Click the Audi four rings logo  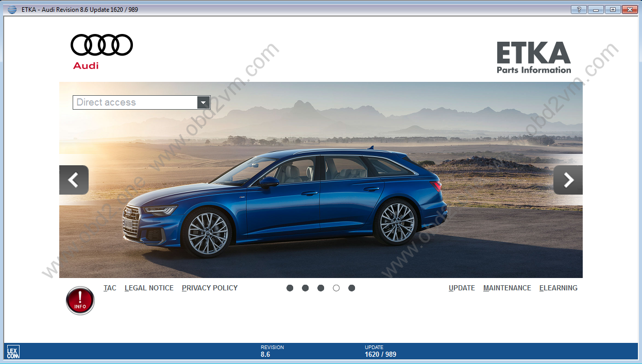click(x=102, y=45)
